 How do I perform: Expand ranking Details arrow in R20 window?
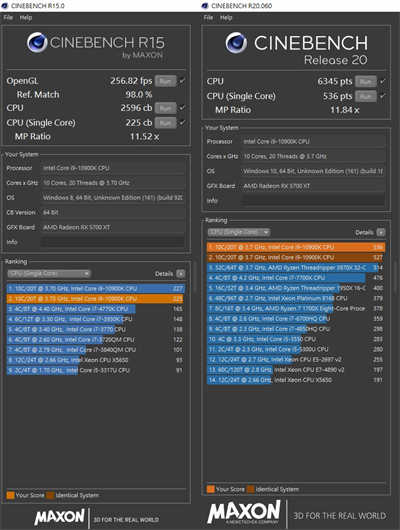tap(381, 232)
